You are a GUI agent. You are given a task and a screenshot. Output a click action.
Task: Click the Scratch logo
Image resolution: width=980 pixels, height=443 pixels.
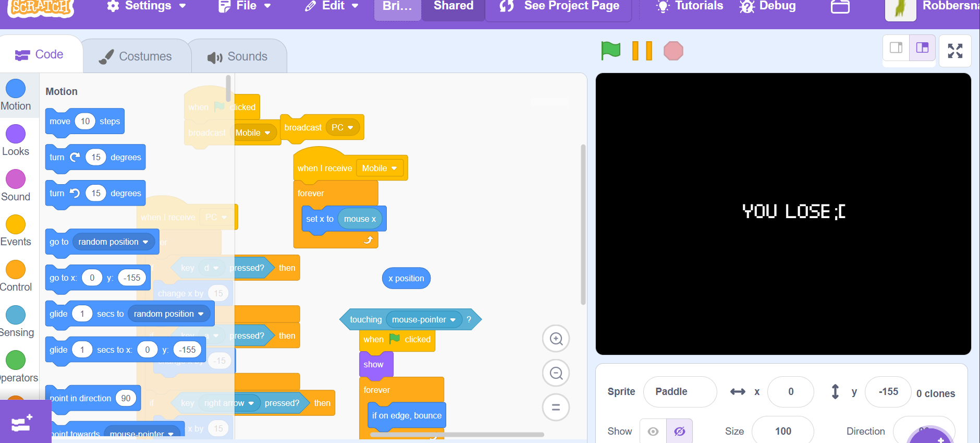(41, 7)
